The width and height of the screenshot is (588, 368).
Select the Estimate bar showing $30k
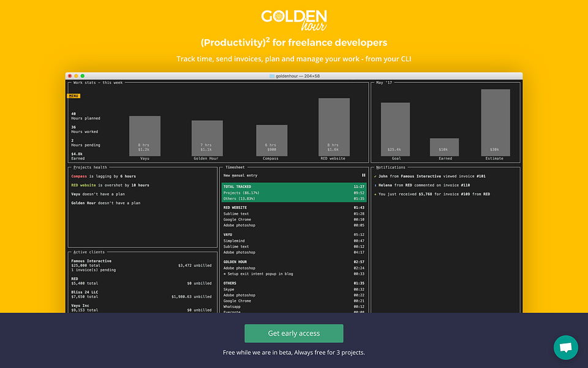click(x=496, y=123)
